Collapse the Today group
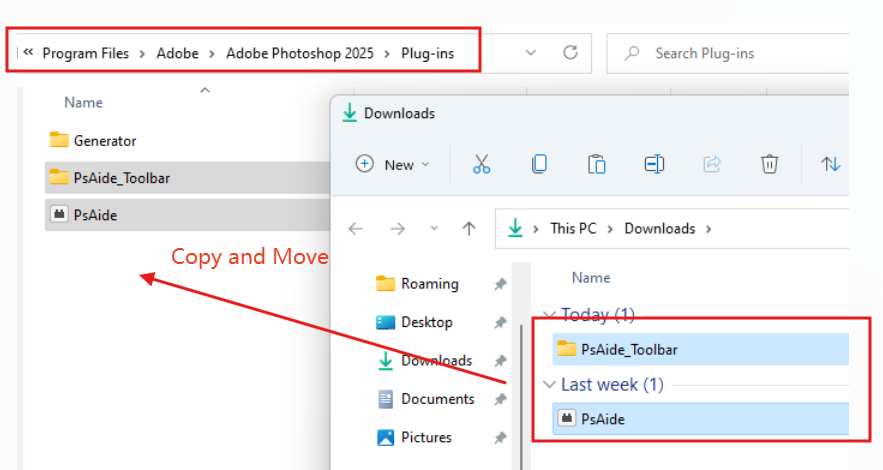Viewport: 883px width, 470px height. [x=548, y=315]
